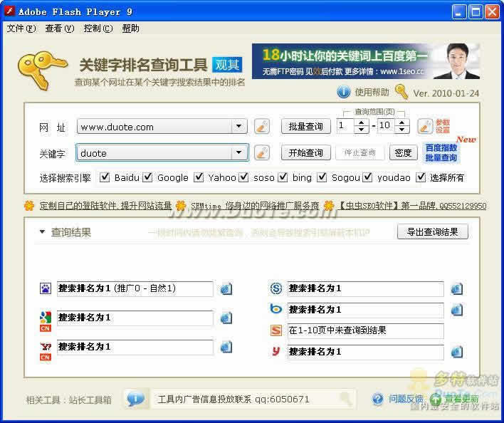
Task: Click the youdao icon in results
Action: tap(275, 351)
